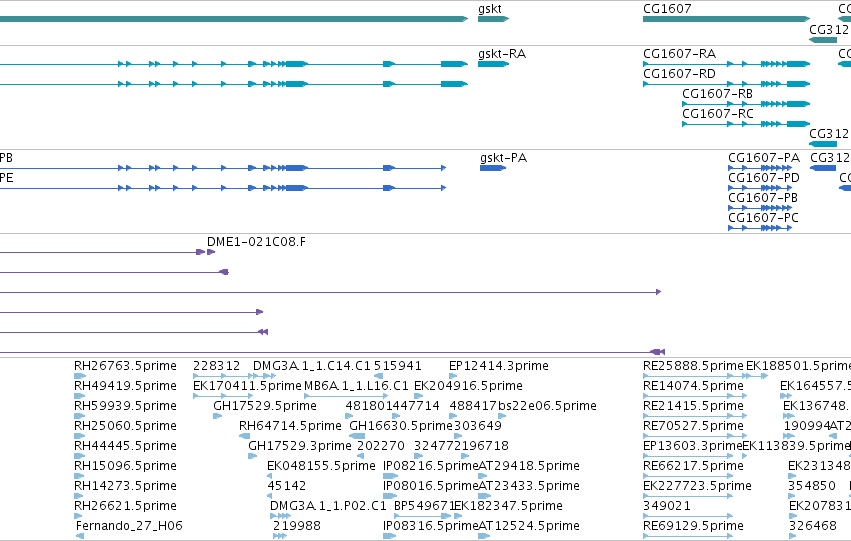Select feature 326468

813,526
